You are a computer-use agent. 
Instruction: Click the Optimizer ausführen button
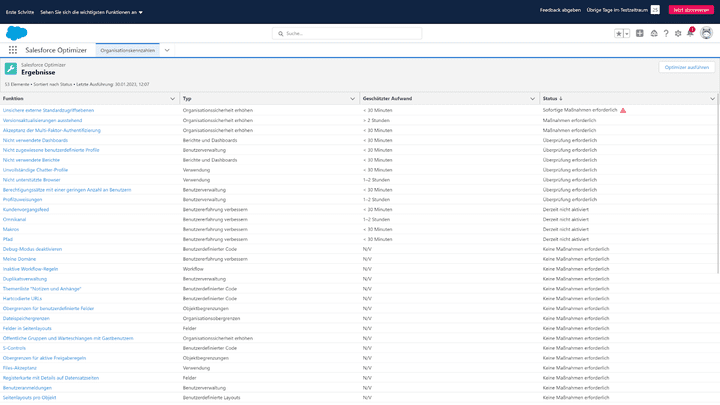[687, 67]
